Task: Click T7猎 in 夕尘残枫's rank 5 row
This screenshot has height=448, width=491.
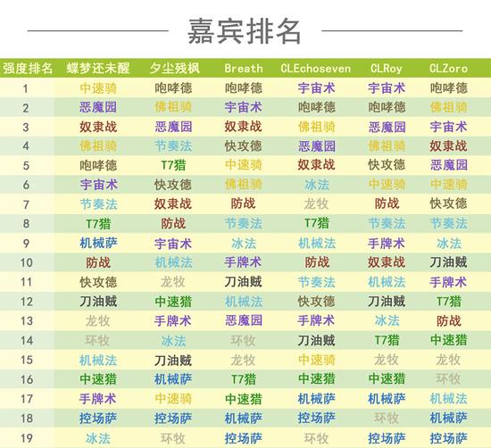Action: point(173,165)
